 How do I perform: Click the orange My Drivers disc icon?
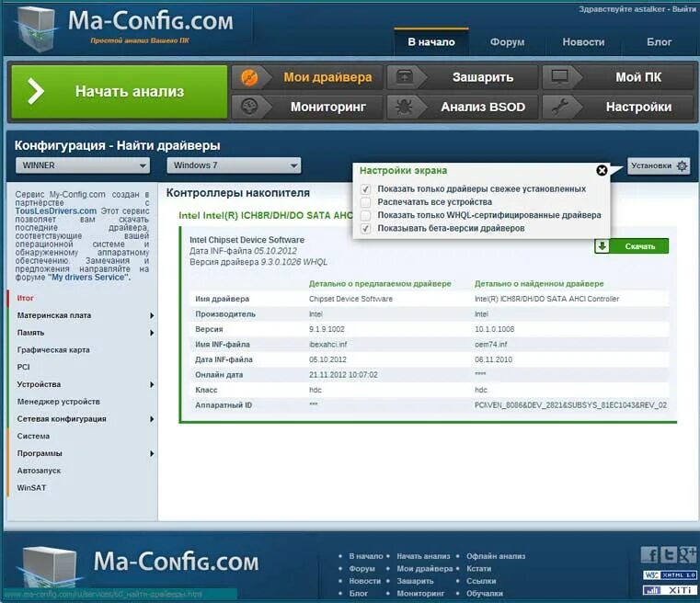pyautogui.click(x=249, y=77)
